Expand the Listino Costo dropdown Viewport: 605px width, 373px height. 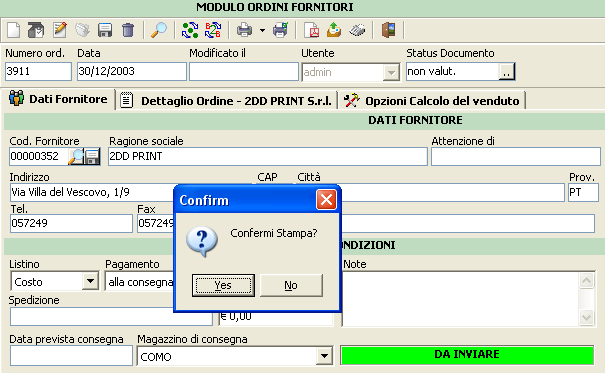click(90, 281)
